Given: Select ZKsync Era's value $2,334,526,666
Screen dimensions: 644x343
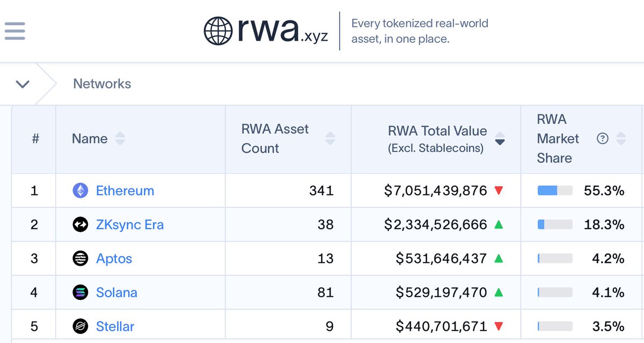Looking at the screenshot, I should click(x=436, y=224).
